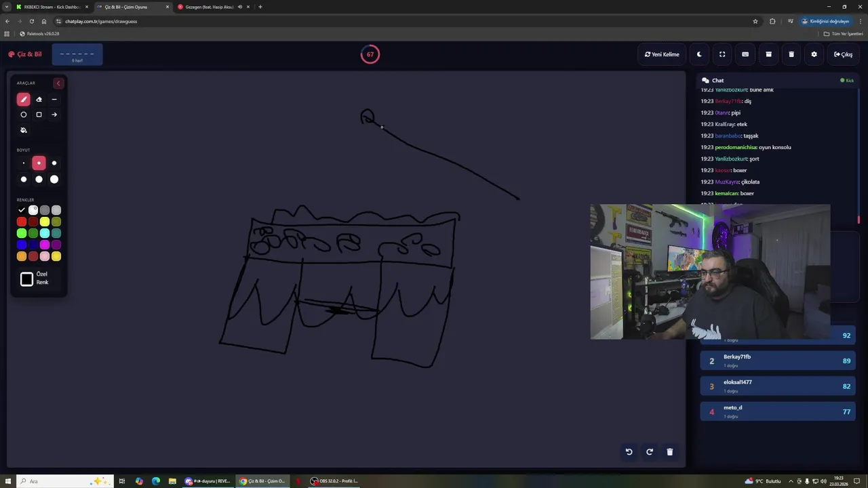Viewport: 868px width, 488px height.
Task: Pick the orange color swatch
Action: [x=22, y=256]
